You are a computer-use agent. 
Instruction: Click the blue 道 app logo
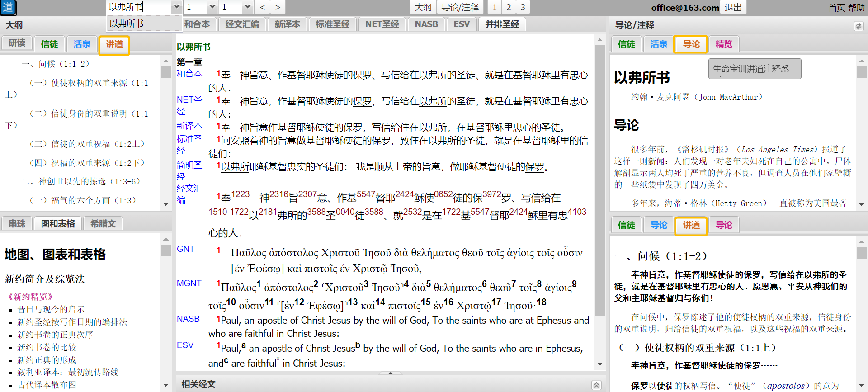8,7
